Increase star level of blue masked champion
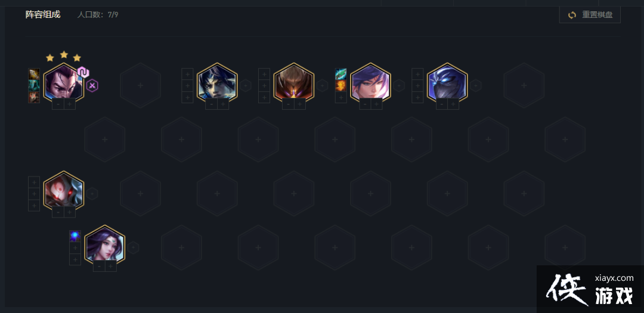This screenshot has width=644, height=313. click(453, 104)
